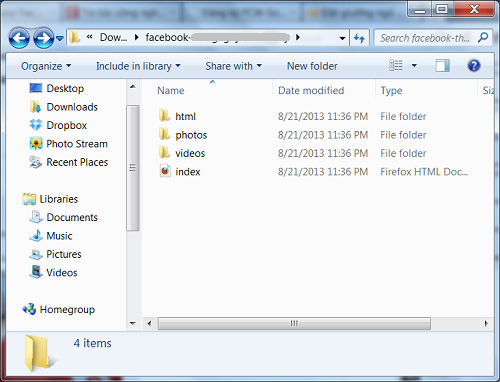500x382 pixels.
Task: Select the Dow... breadcrumb in address bar
Action: click(x=113, y=37)
